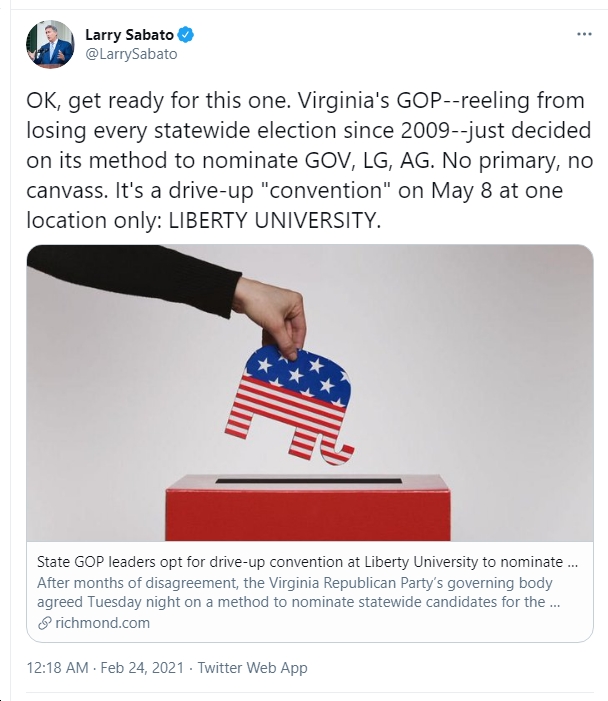Click the chain-link icon beside richmond.com
Viewport: 608px width, 701px height.
tap(44, 623)
